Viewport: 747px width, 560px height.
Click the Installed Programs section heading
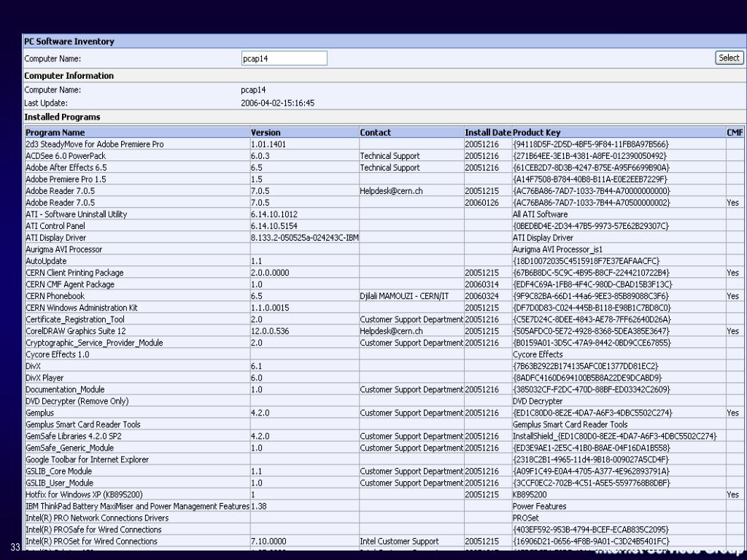pos(63,117)
